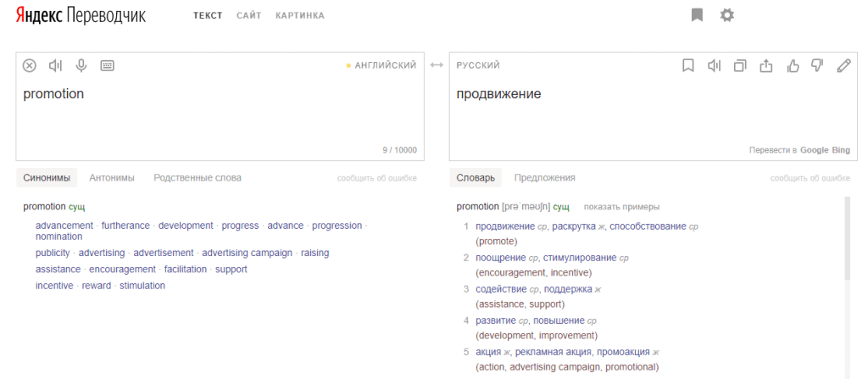Select the synonym encouragement
This screenshot has height=379, width=868.
coord(122,270)
